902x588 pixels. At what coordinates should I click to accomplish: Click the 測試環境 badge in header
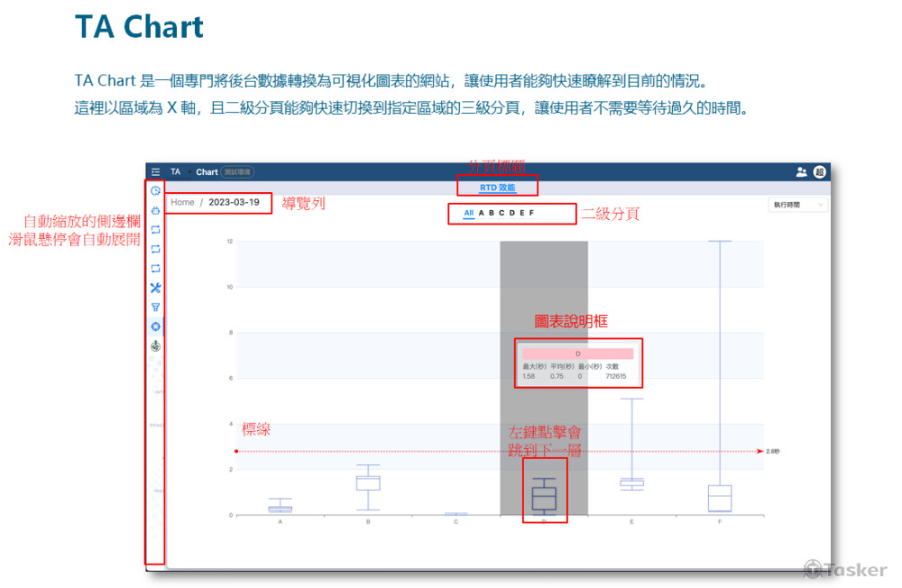click(237, 172)
